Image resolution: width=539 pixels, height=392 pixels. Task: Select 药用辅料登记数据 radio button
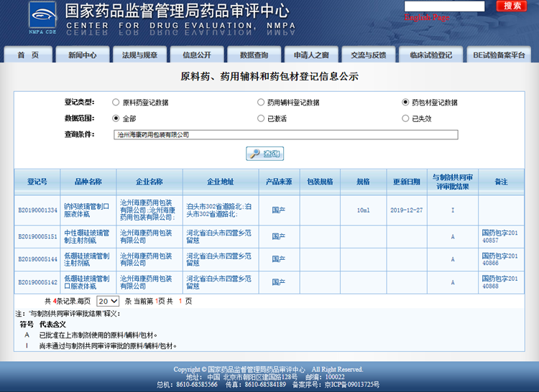point(261,103)
